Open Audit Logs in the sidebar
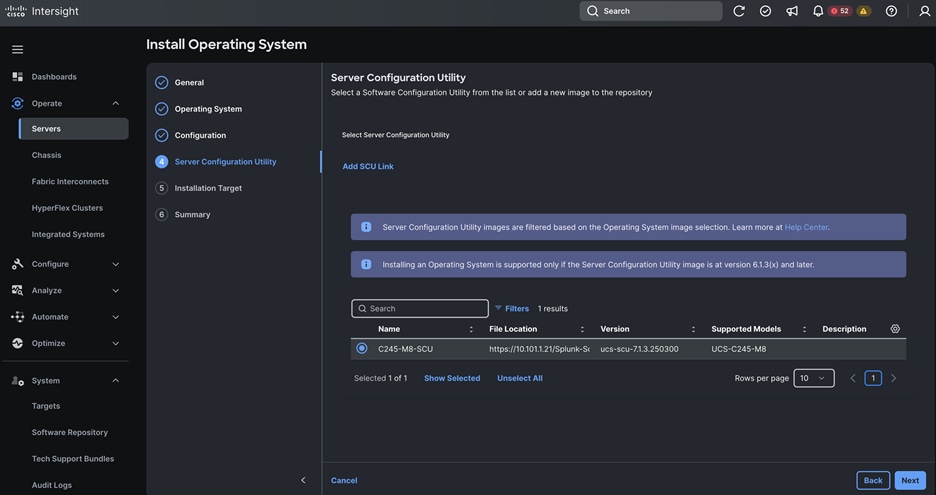Screen dimensions: 936x495 (x=52, y=485)
